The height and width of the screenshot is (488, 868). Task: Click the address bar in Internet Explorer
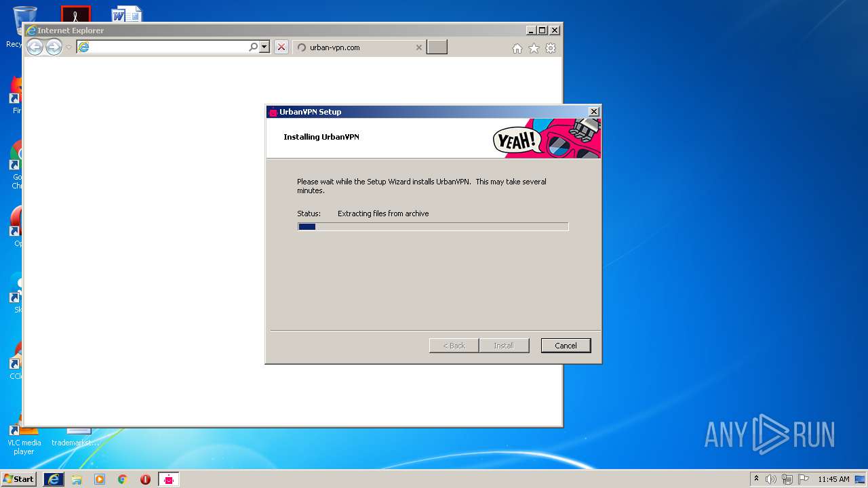[162, 47]
